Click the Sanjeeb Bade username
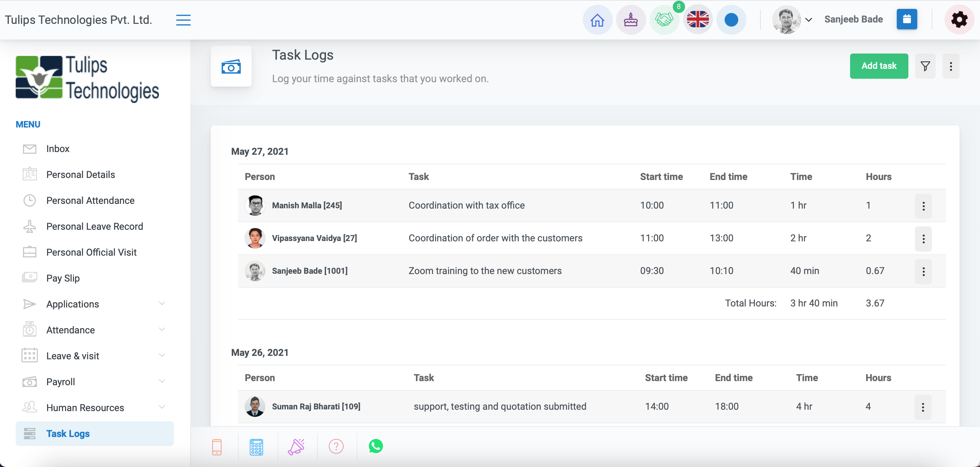The height and width of the screenshot is (467, 980). tap(853, 19)
